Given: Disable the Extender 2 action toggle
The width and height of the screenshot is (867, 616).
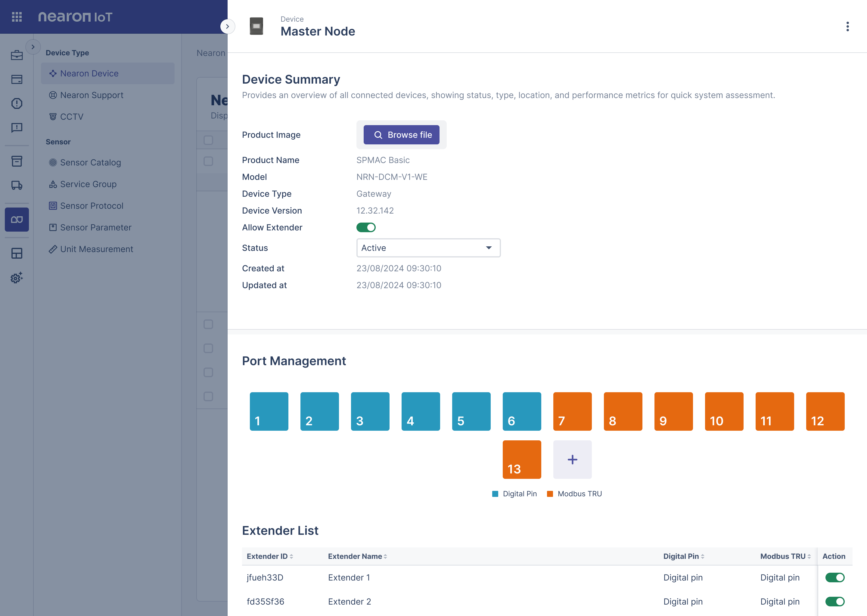Looking at the screenshot, I should click(835, 602).
